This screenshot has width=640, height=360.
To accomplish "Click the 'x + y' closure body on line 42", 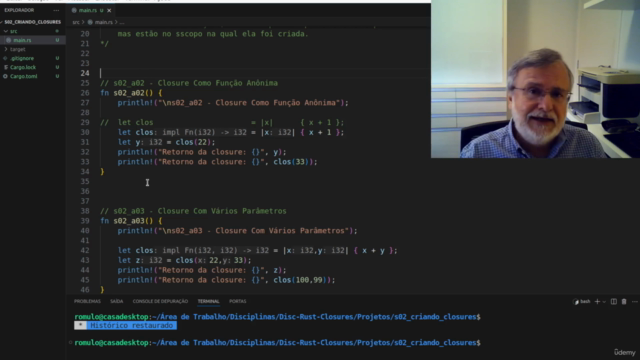I will [x=373, y=251].
